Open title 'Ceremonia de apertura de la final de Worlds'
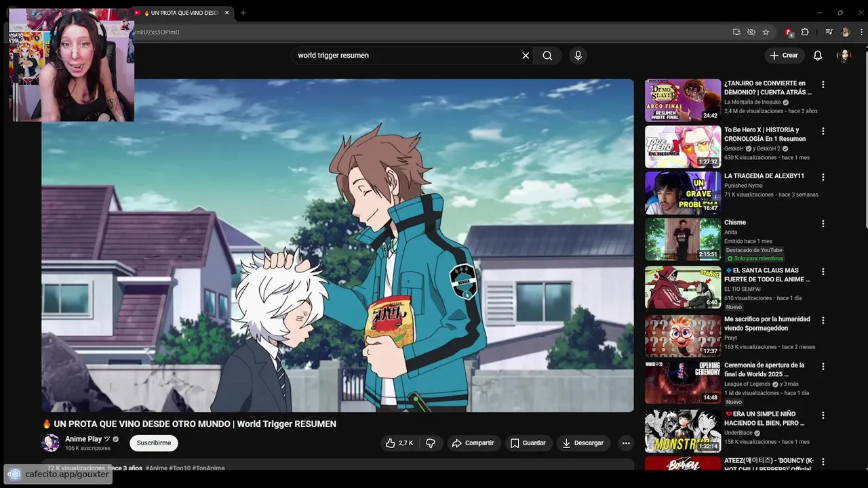 764,369
